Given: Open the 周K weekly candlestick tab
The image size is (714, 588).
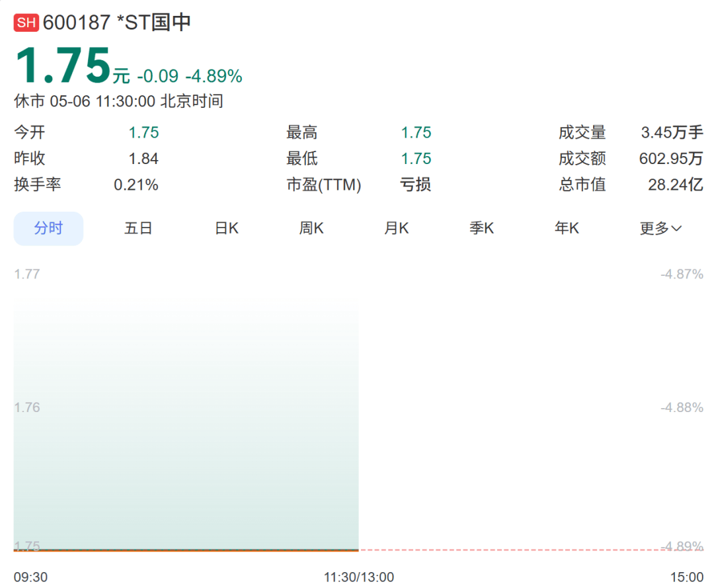Looking at the screenshot, I should [x=311, y=228].
